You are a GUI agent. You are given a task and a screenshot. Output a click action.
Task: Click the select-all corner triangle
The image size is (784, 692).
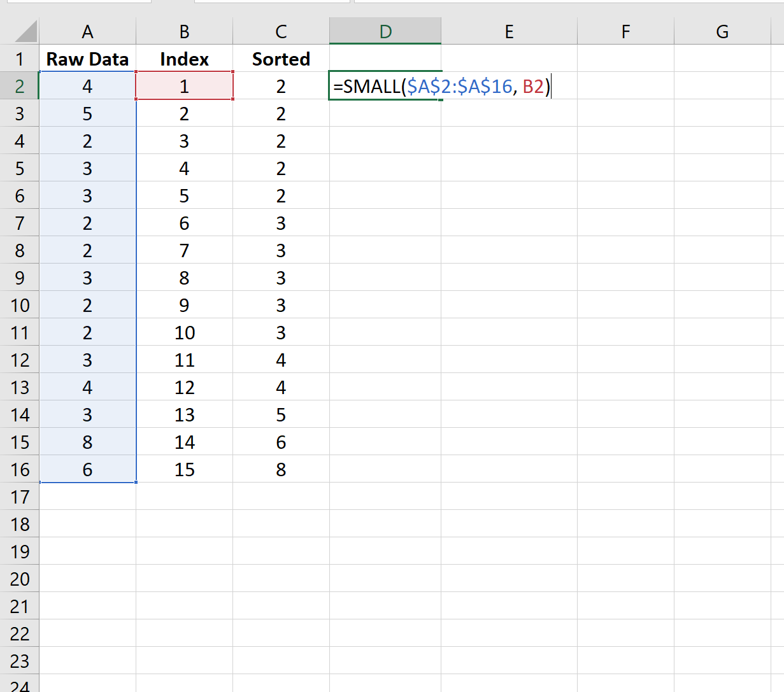pyautogui.click(x=25, y=31)
